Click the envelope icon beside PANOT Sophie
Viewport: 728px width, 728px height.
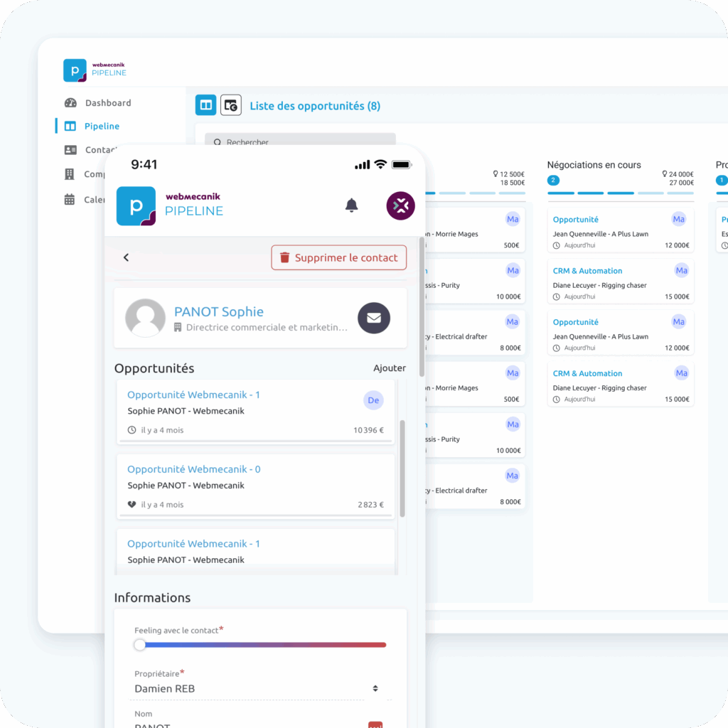[x=373, y=318]
